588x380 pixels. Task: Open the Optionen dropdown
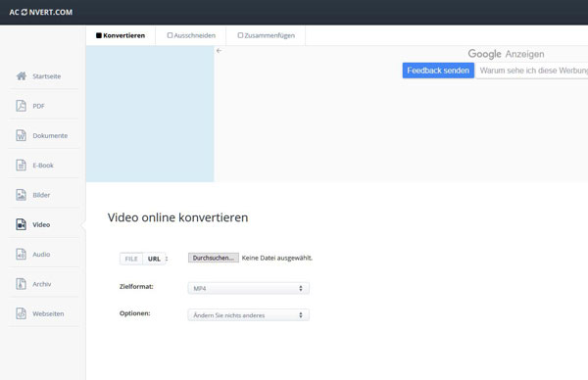tap(248, 315)
